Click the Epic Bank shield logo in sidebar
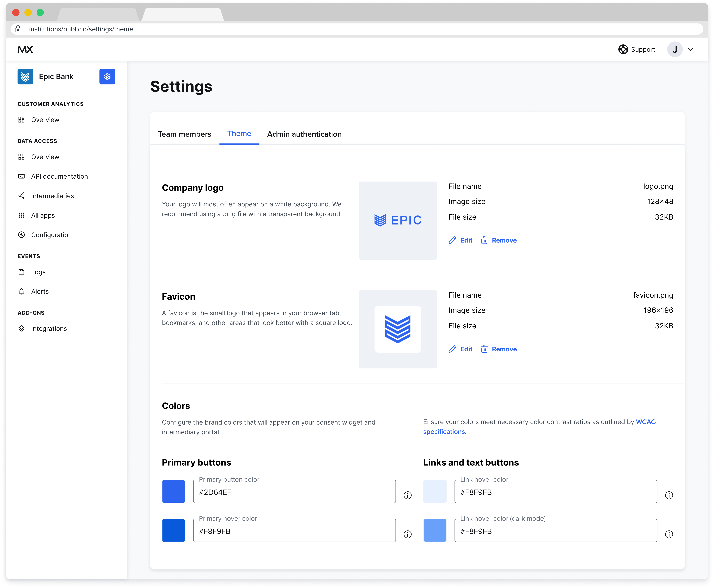714x588 pixels. point(25,77)
